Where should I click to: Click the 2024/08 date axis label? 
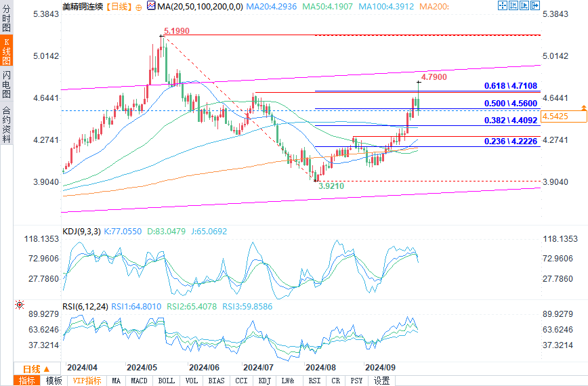pos(320,368)
